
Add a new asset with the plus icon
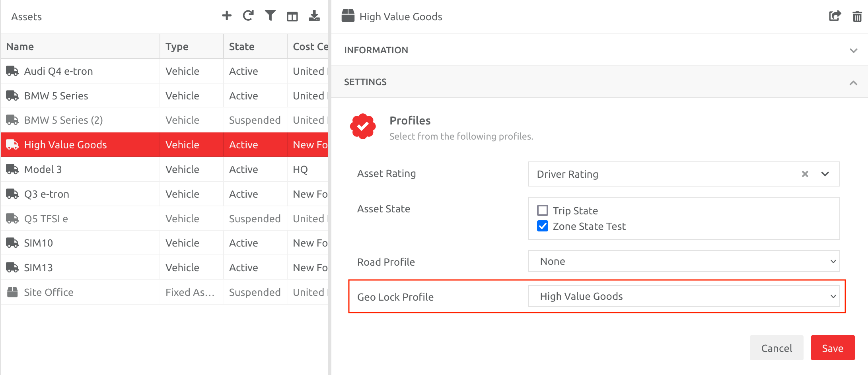(226, 16)
